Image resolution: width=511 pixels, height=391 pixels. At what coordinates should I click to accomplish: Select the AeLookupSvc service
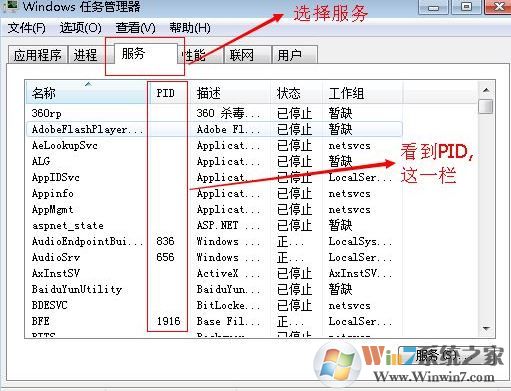tap(65, 145)
